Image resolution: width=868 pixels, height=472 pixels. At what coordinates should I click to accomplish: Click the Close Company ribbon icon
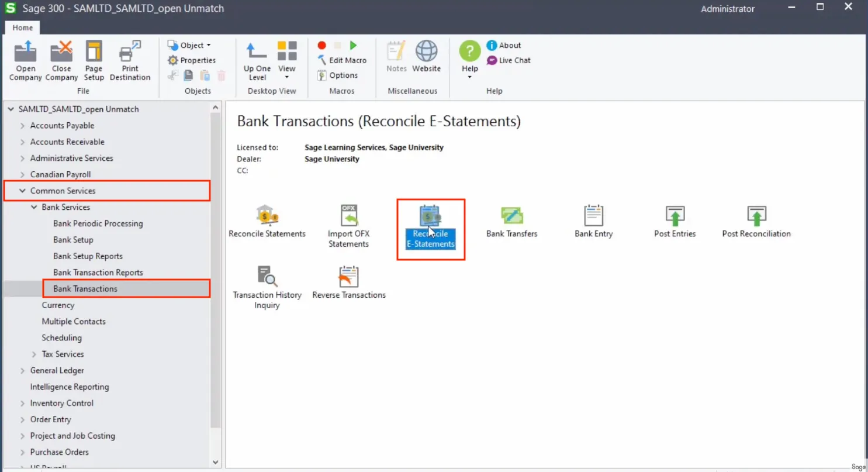click(61, 61)
